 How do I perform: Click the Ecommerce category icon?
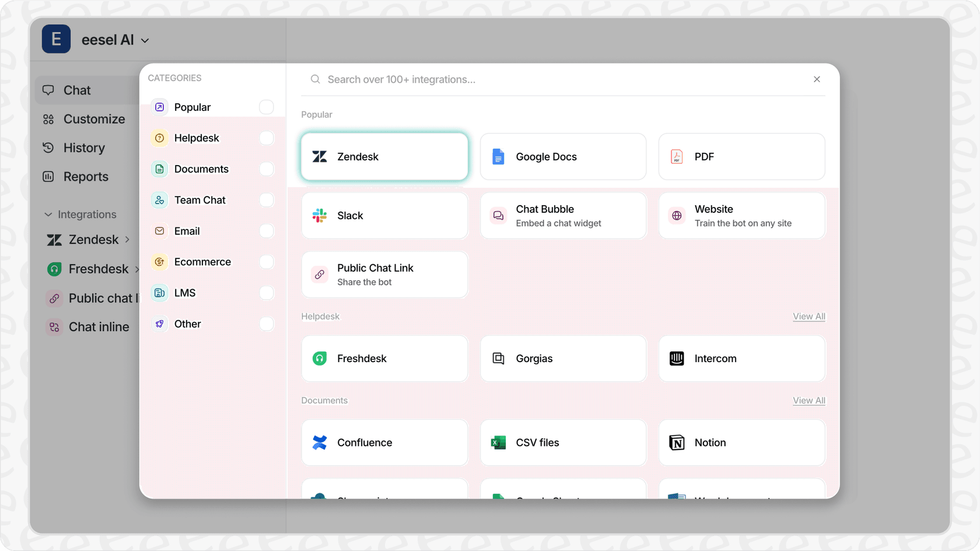coord(159,262)
